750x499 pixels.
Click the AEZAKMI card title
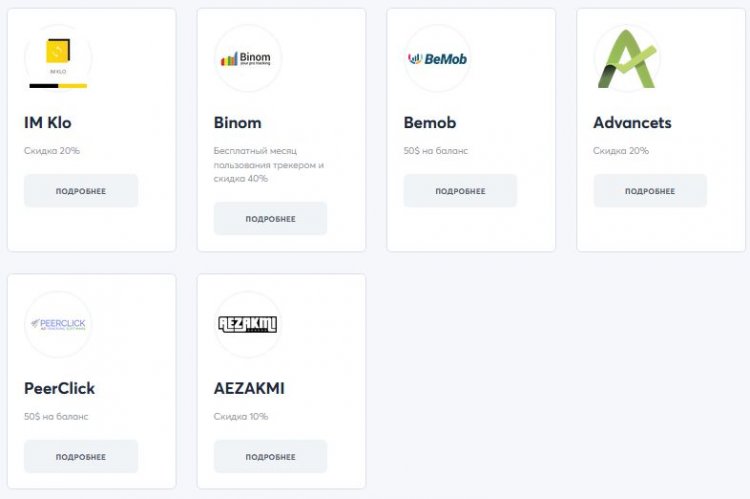[x=249, y=388]
